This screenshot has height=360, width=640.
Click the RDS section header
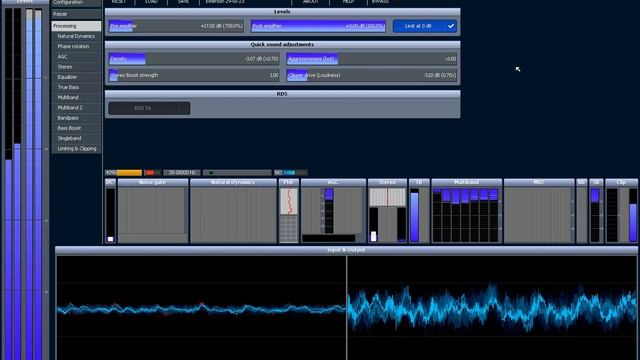[282, 94]
